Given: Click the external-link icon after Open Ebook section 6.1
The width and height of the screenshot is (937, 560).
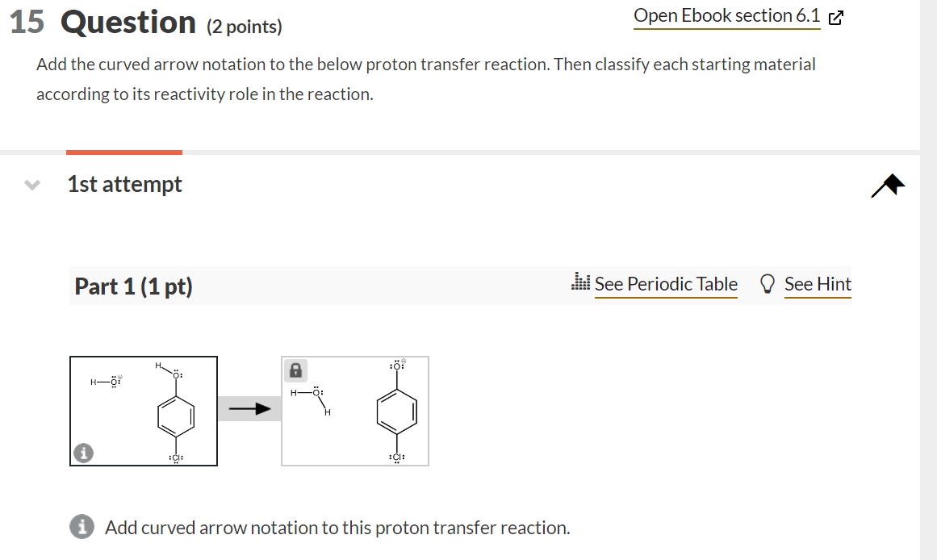Looking at the screenshot, I should [835, 15].
